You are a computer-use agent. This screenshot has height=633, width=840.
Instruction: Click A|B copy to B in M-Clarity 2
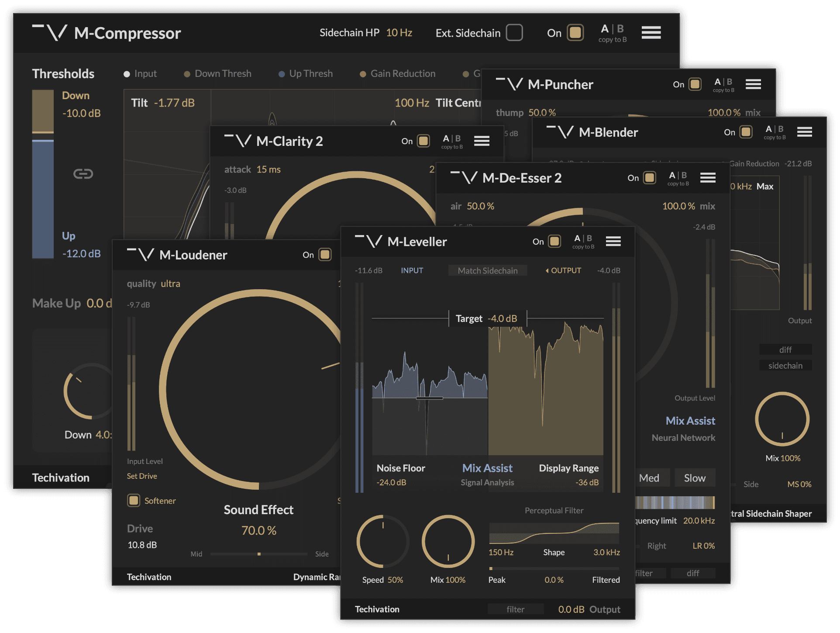tap(452, 142)
